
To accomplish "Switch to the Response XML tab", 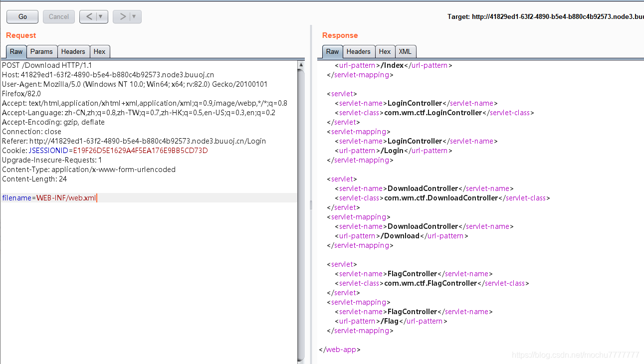I will 406,51.
